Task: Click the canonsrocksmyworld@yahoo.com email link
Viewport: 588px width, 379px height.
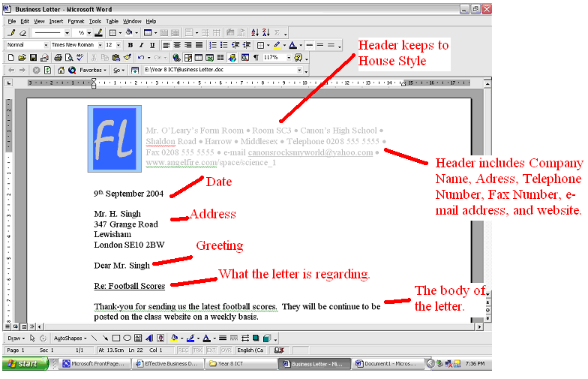Action: [x=310, y=152]
